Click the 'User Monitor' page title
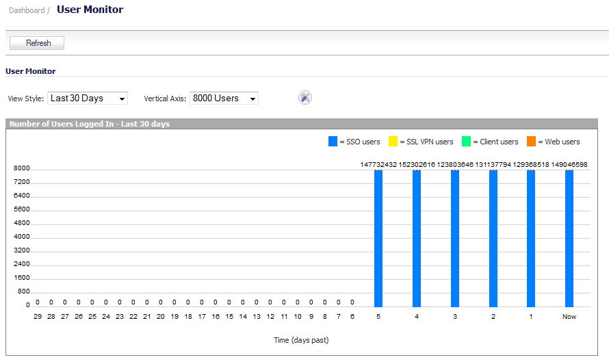This screenshot has width=609, height=364. [x=90, y=10]
